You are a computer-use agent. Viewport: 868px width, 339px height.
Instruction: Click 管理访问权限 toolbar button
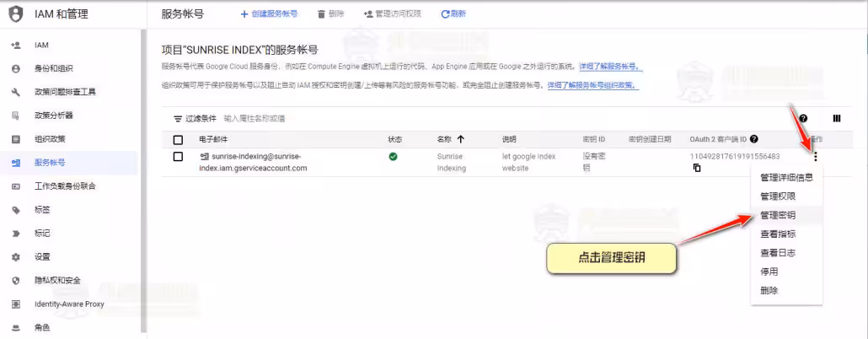393,13
